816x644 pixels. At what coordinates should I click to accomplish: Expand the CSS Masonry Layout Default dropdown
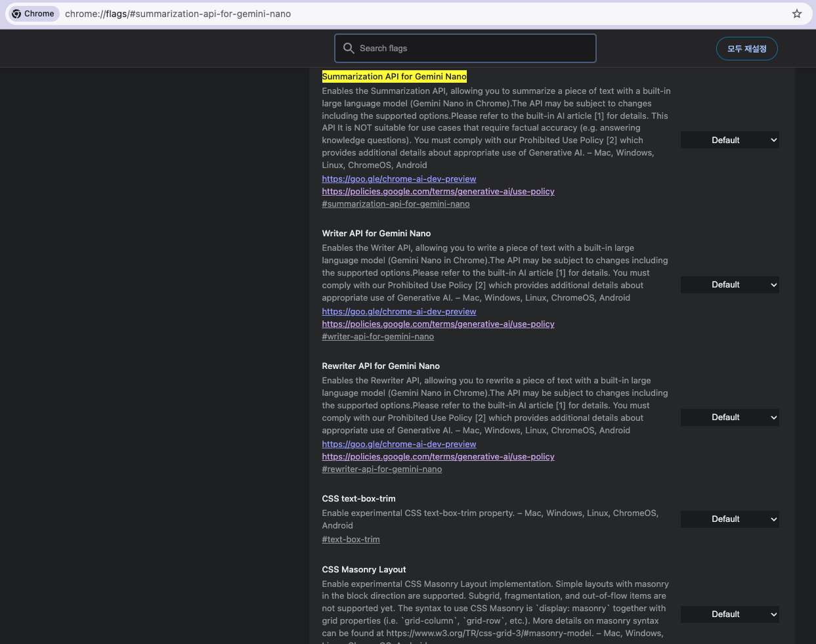click(x=730, y=614)
